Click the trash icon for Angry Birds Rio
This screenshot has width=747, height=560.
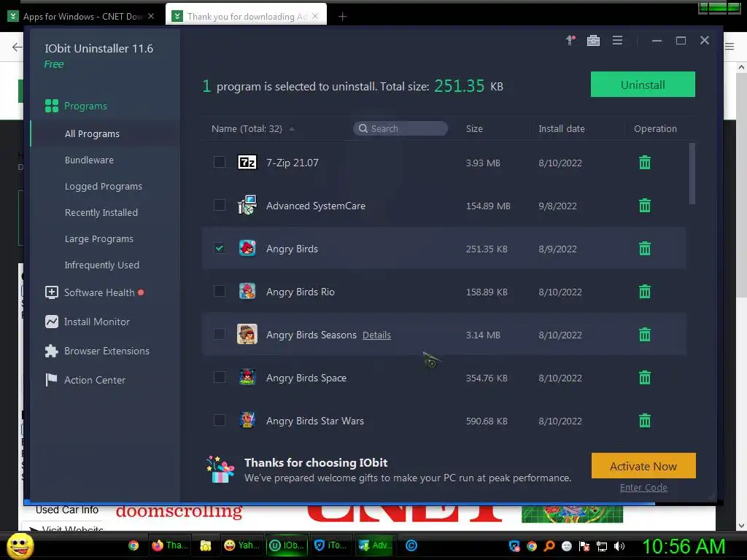(x=645, y=292)
